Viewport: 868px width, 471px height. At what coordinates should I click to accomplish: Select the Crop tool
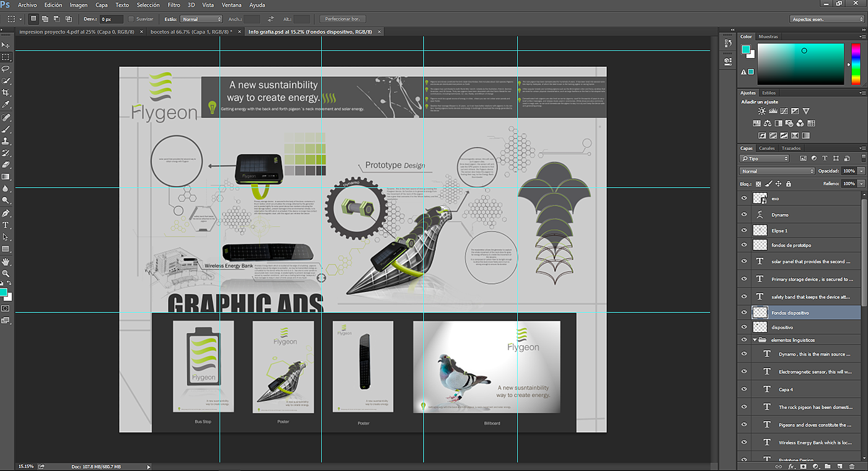6,92
